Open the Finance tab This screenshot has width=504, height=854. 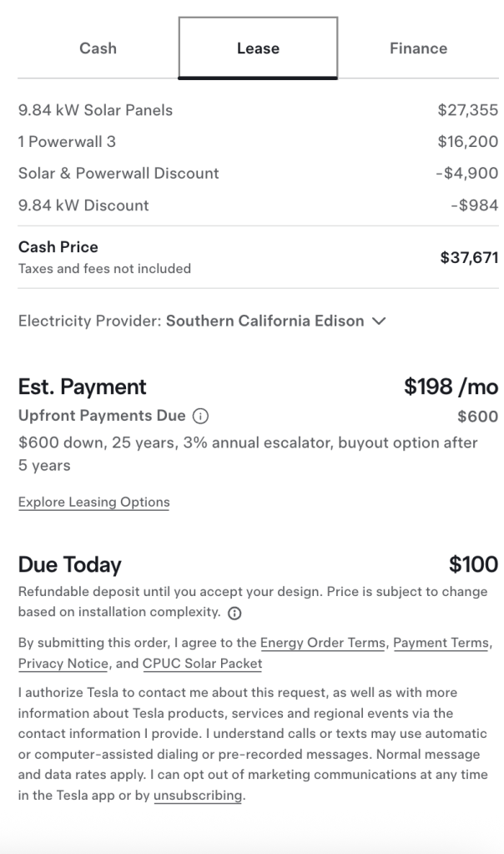click(x=418, y=48)
